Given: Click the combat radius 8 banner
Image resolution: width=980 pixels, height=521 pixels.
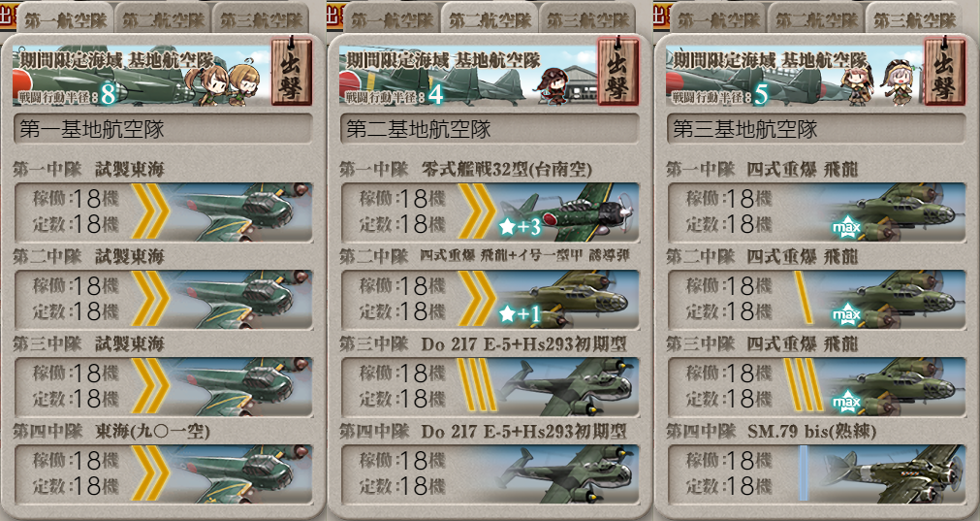Looking at the screenshot, I should coord(141,75).
